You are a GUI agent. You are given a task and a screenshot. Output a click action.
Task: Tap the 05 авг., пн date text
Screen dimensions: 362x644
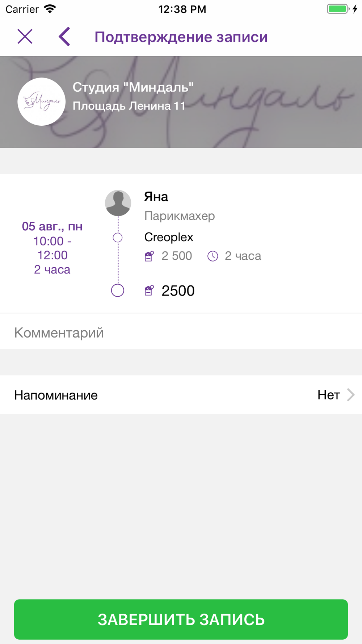pos(52,226)
